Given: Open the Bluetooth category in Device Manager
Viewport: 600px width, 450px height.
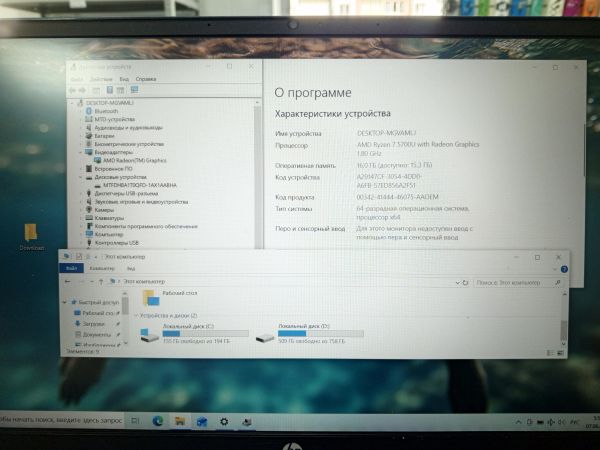Looking at the screenshot, I should (106, 111).
